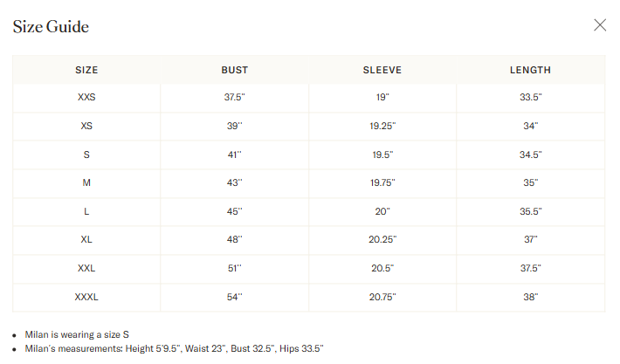Close the Size Guide dialog
Image resolution: width=620 pixels, height=364 pixels.
click(x=600, y=25)
